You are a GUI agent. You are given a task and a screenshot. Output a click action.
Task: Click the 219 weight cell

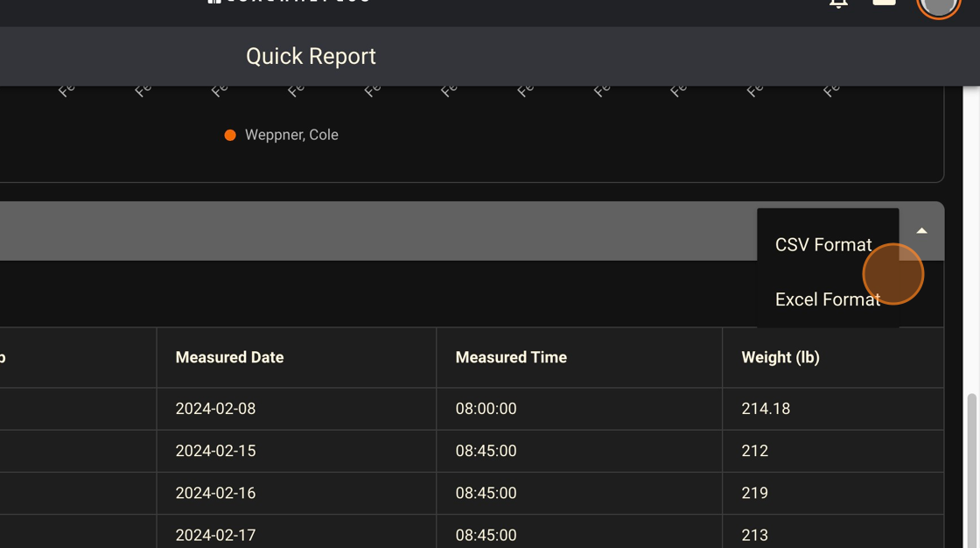pos(753,493)
